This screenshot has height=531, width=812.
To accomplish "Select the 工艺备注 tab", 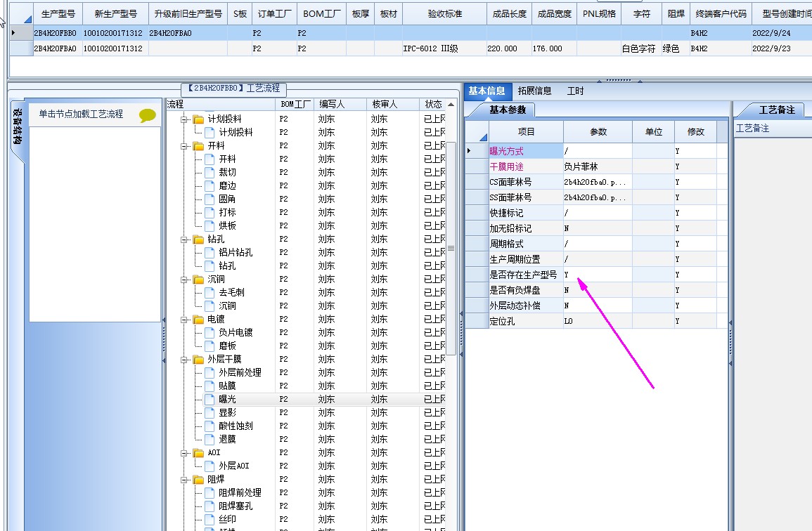I will point(776,110).
